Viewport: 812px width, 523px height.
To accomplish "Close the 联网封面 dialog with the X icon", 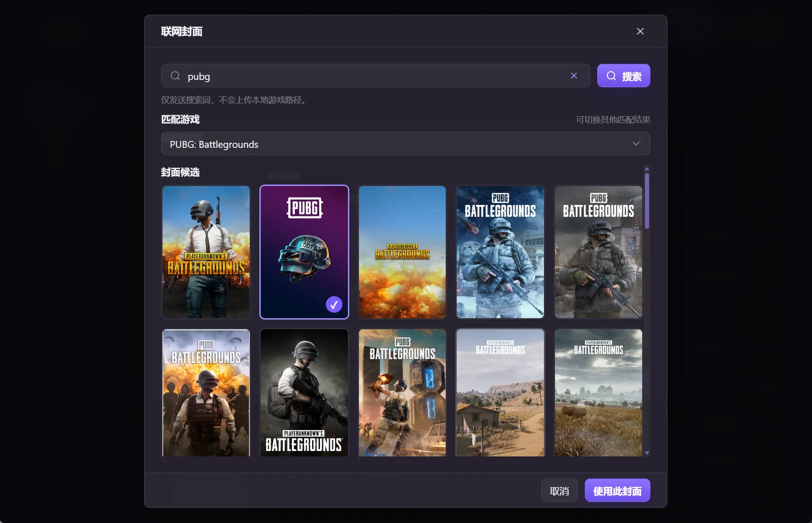I will pyautogui.click(x=640, y=31).
